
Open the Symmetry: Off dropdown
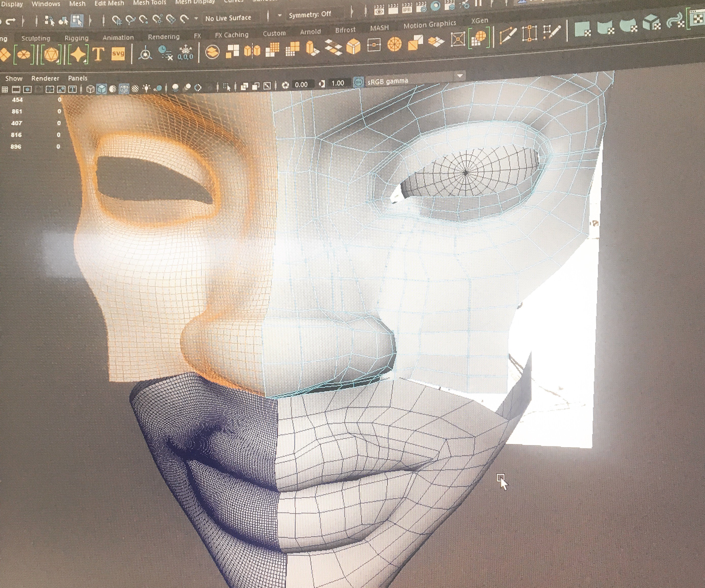pyautogui.click(x=310, y=14)
